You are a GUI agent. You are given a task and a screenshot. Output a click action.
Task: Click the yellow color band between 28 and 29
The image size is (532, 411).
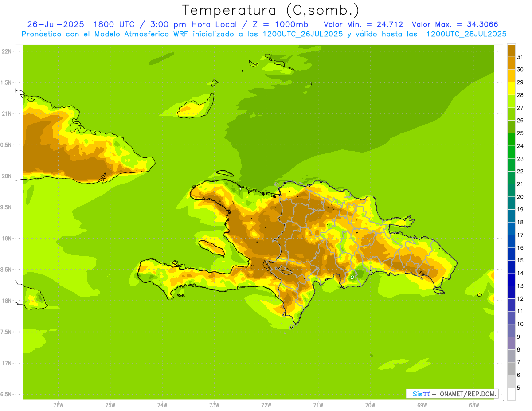coord(511,89)
